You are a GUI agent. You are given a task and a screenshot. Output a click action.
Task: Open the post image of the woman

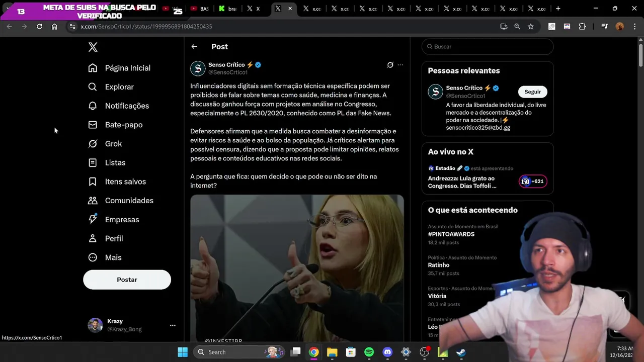point(297,268)
